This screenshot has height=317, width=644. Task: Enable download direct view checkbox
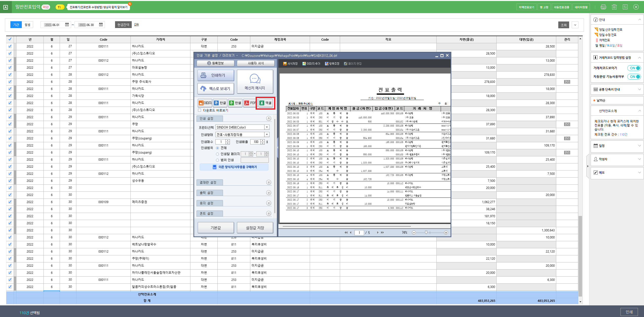point(200,110)
